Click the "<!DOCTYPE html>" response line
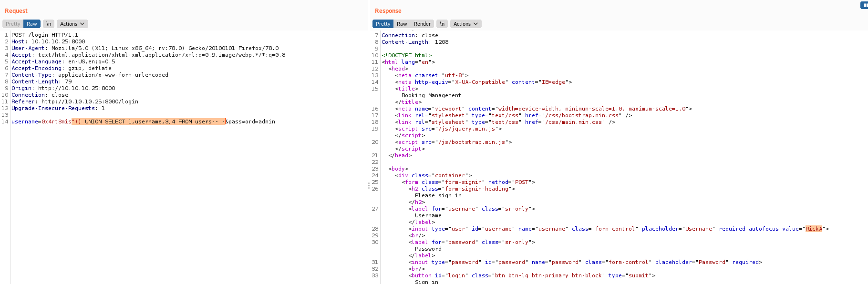 click(x=407, y=55)
